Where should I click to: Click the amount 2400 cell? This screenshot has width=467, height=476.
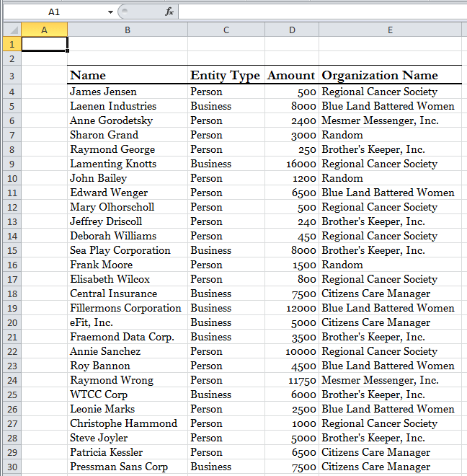292,120
